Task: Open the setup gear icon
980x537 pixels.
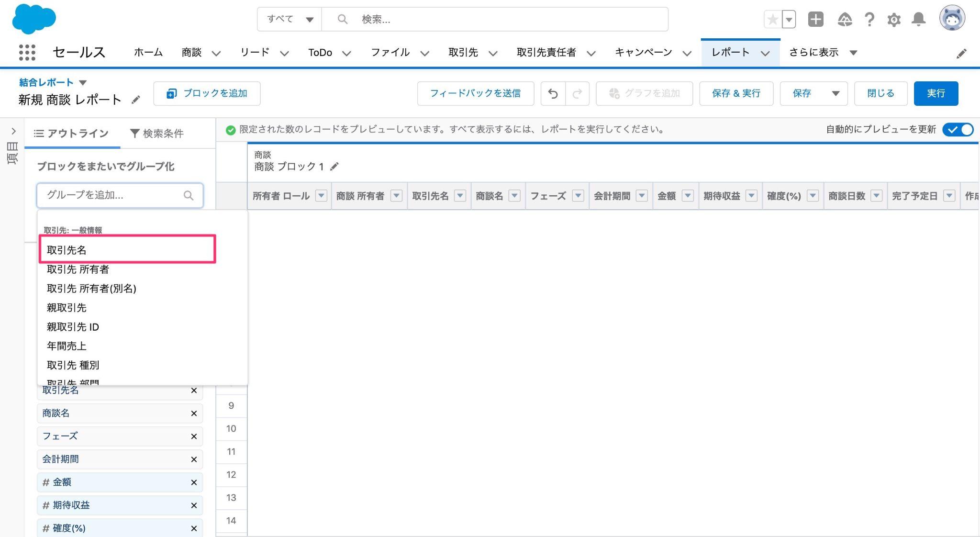Action: click(893, 20)
